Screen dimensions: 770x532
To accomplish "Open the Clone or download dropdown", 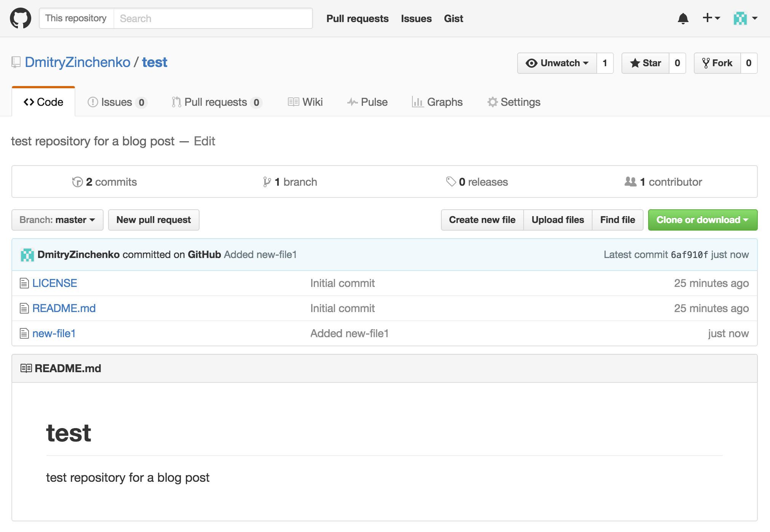I will [x=702, y=220].
